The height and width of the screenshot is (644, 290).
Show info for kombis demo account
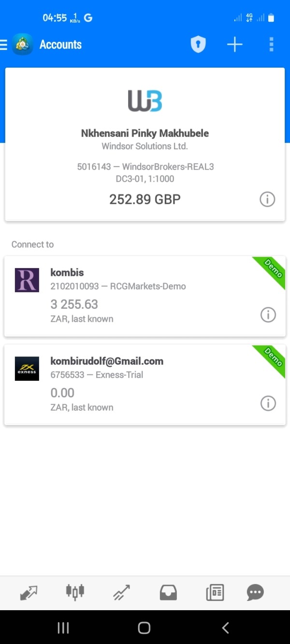(x=268, y=315)
